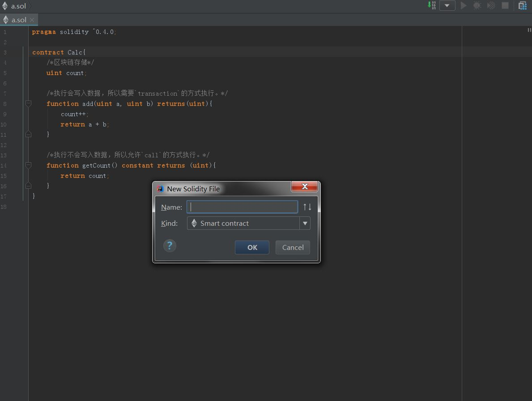532x401 pixels.
Task: Click the 'uint count;' line
Action: click(67, 73)
